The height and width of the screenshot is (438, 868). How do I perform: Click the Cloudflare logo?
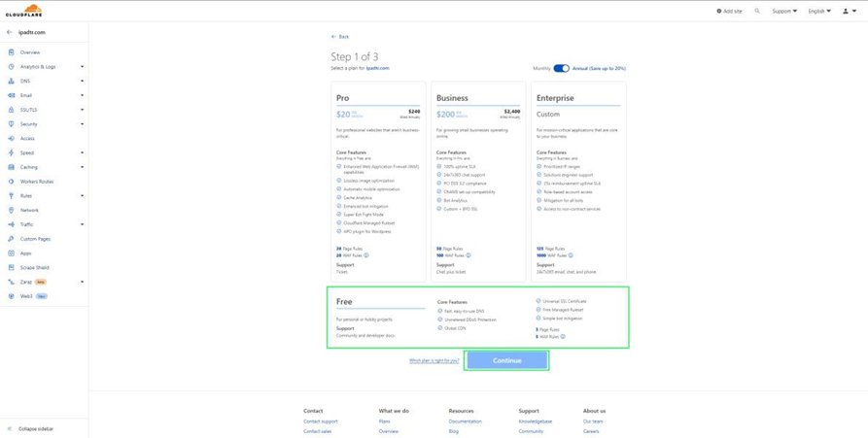[x=23, y=11]
